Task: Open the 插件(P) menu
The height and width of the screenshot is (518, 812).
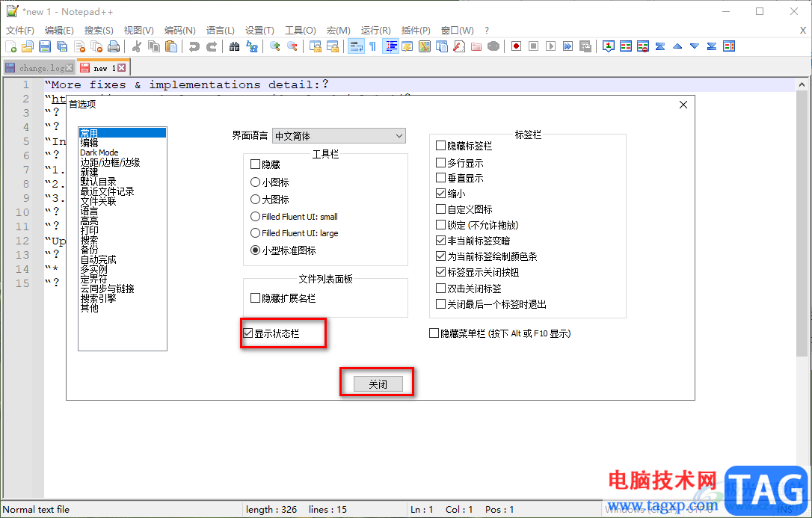Action: (x=415, y=31)
